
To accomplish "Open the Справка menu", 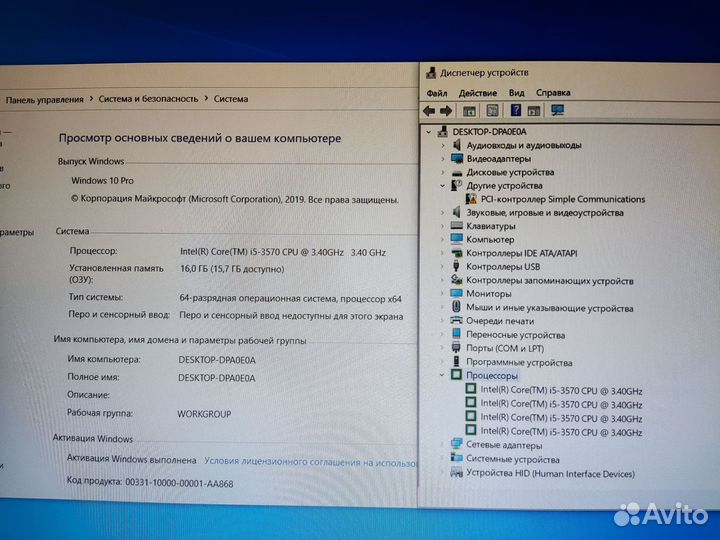I will click(553, 93).
